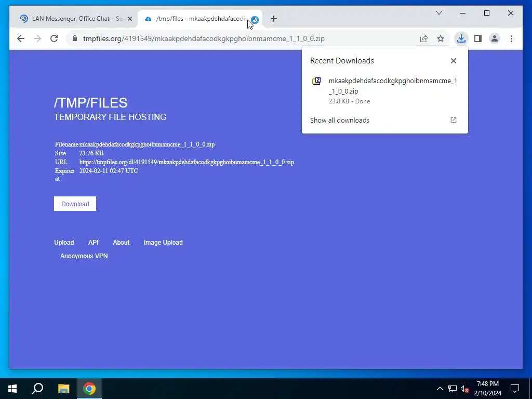View site information via the lock icon
This screenshot has height=399, width=532.
click(x=75, y=38)
